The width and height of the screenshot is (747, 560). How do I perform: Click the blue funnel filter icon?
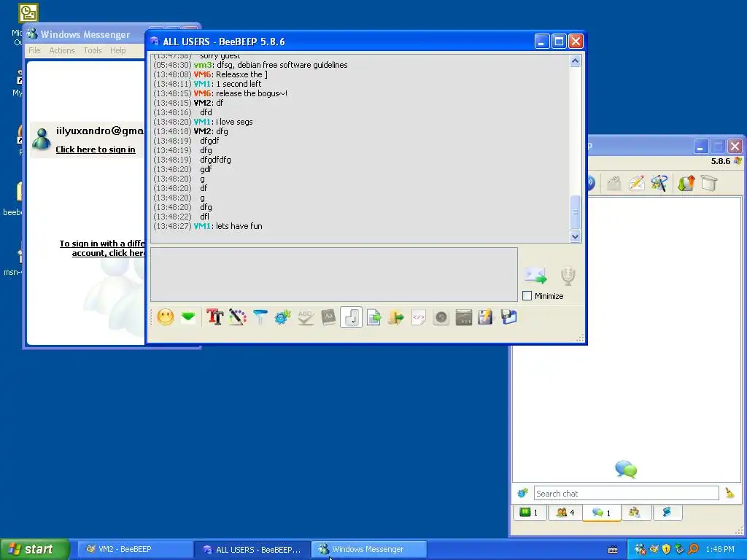[x=260, y=317]
